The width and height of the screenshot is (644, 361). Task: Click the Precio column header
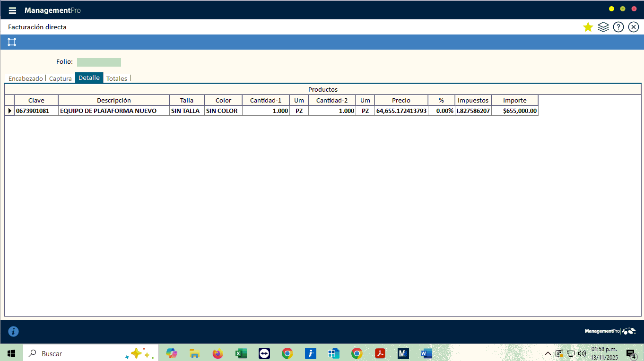pos(401,100)
